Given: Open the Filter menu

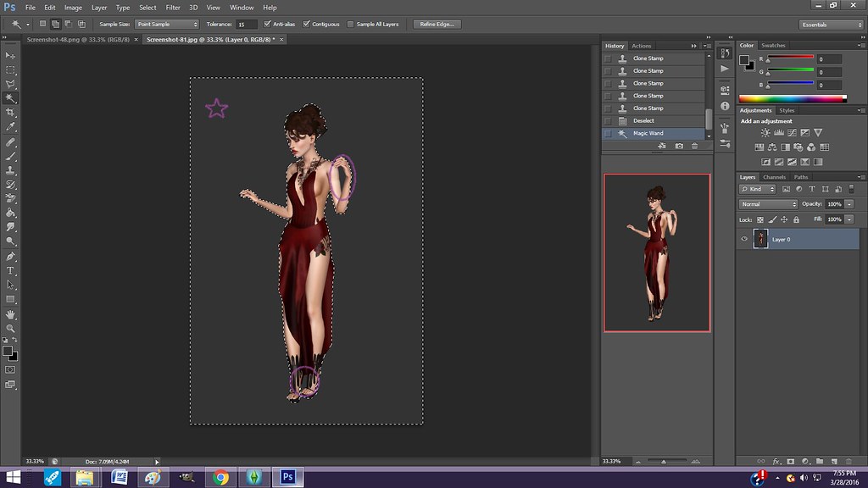Looking at the screenshot, I should click(x=173, y=8).
